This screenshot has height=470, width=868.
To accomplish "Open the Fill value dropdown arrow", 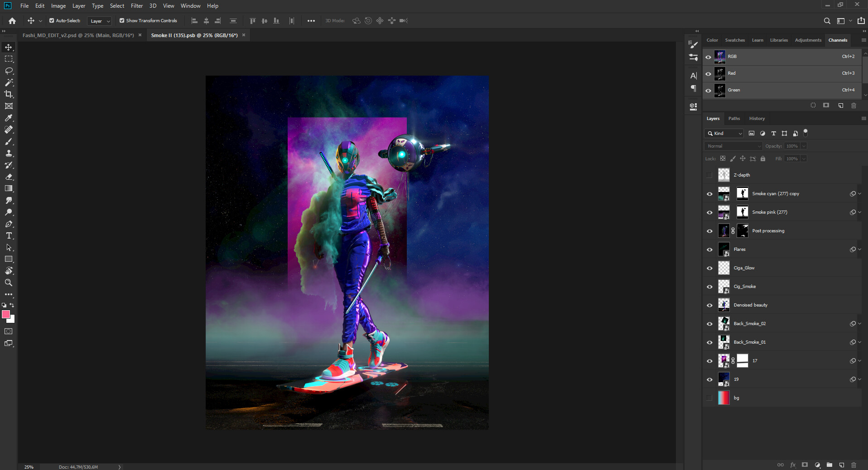I will point(804,158).
